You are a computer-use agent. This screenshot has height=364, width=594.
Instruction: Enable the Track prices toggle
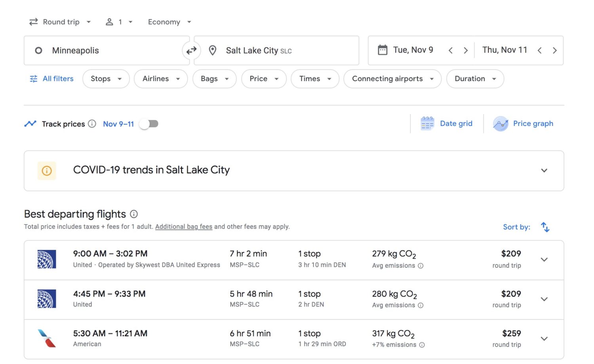pyautogui.click(x=148, y=124)
